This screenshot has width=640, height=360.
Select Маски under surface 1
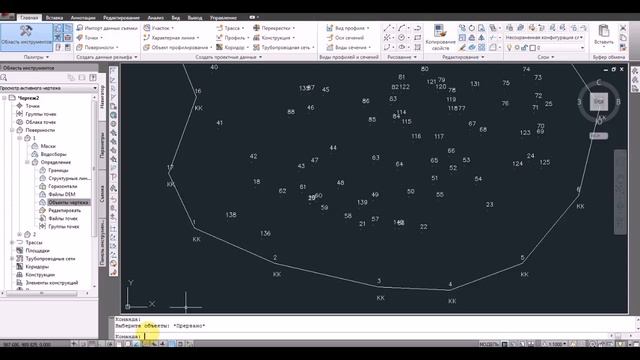(x=48, y=146)
